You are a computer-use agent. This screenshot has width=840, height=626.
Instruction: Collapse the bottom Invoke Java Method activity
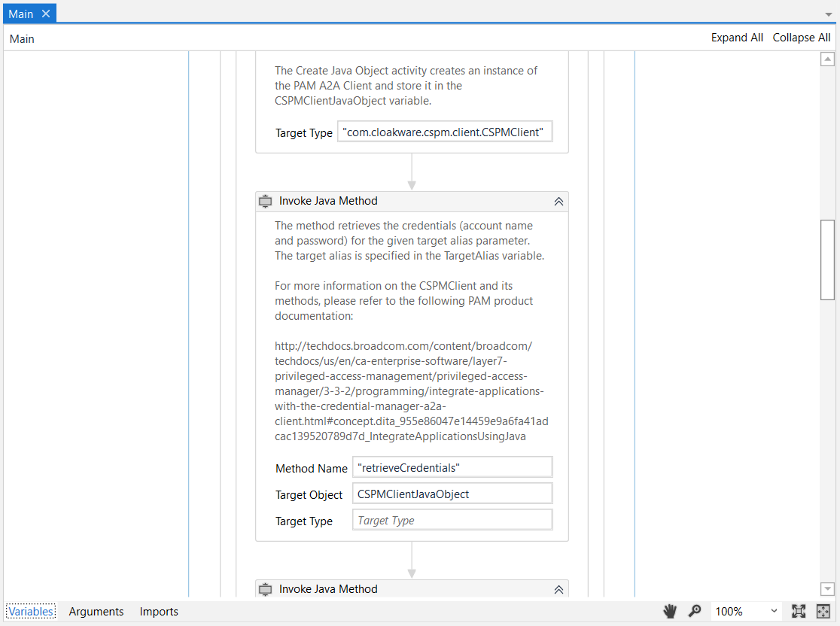[x=558, y=589]
